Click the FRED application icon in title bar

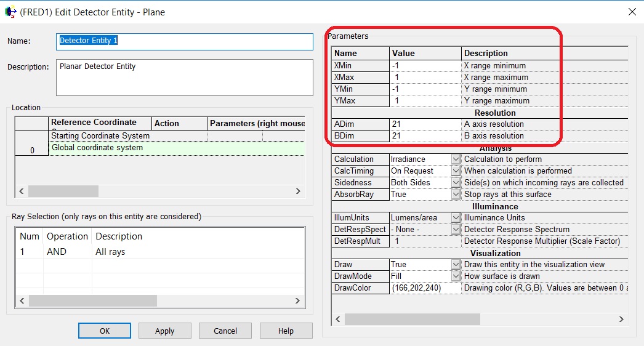pyautogui.click(x=10, y=12)
